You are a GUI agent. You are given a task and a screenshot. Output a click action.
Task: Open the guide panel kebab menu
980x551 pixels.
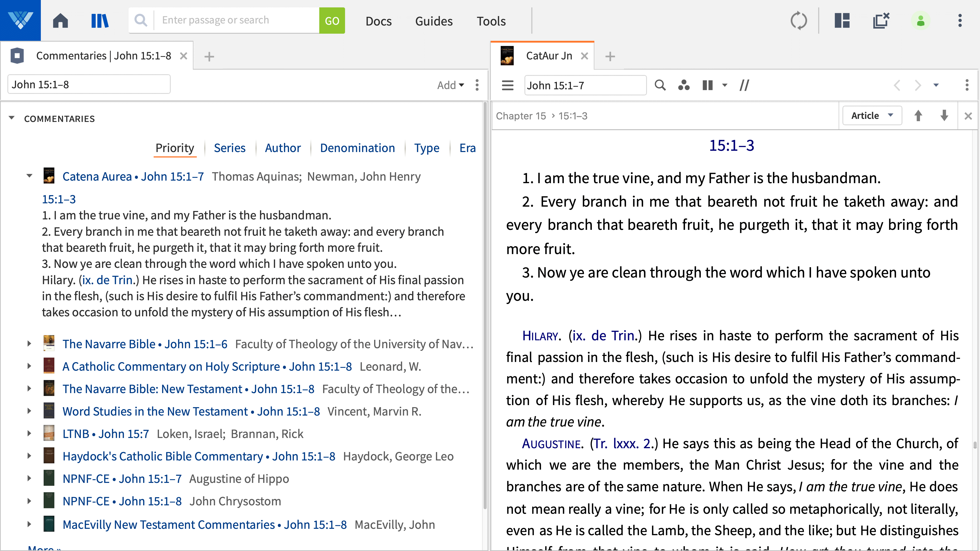click(x=477, y=85)
